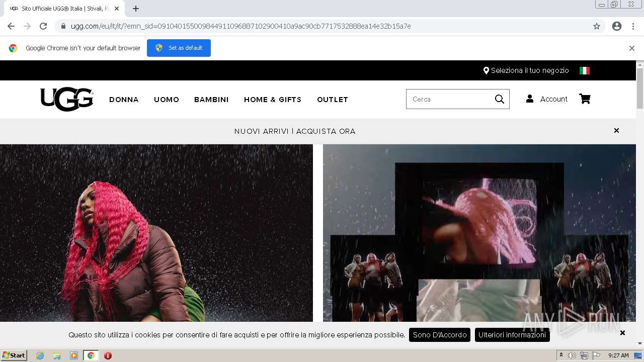Click the vertical page scrollbar thumb
This screenshot has width=644, height=362.
click(640, 88)
